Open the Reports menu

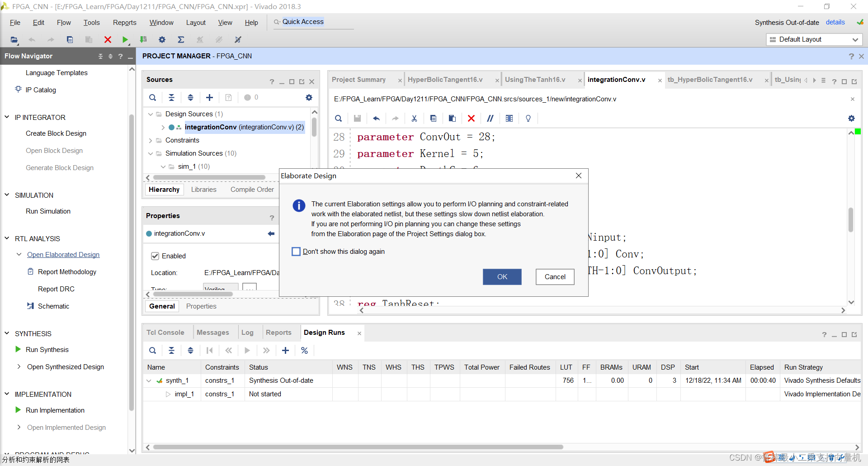124,23
